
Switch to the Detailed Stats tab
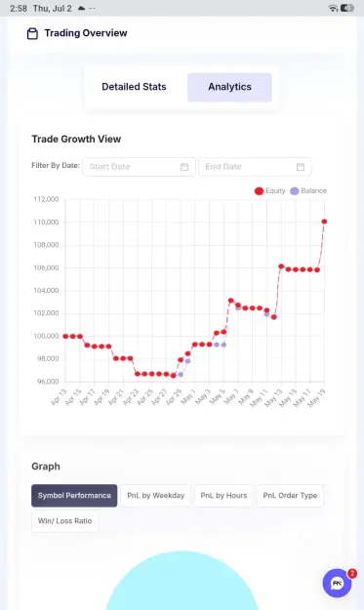134,87
